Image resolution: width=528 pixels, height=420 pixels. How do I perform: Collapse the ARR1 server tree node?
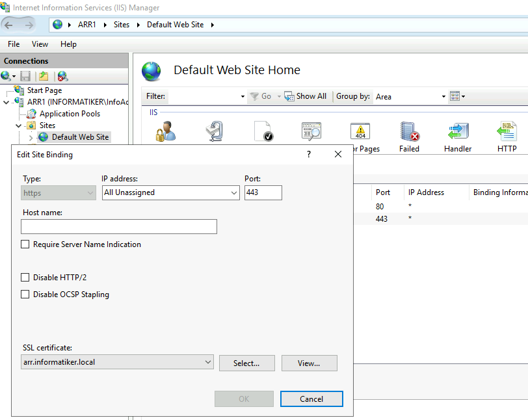(6, 102)
